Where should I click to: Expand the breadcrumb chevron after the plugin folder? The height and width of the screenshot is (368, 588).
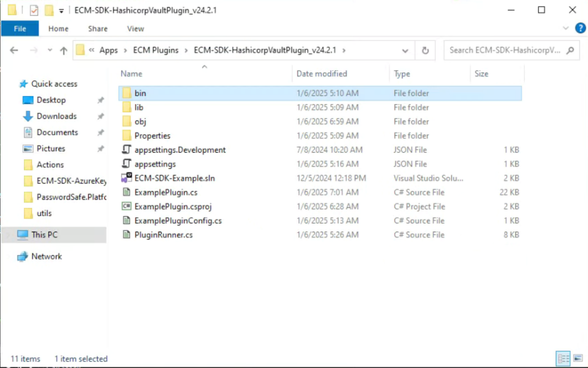[344, 50]
